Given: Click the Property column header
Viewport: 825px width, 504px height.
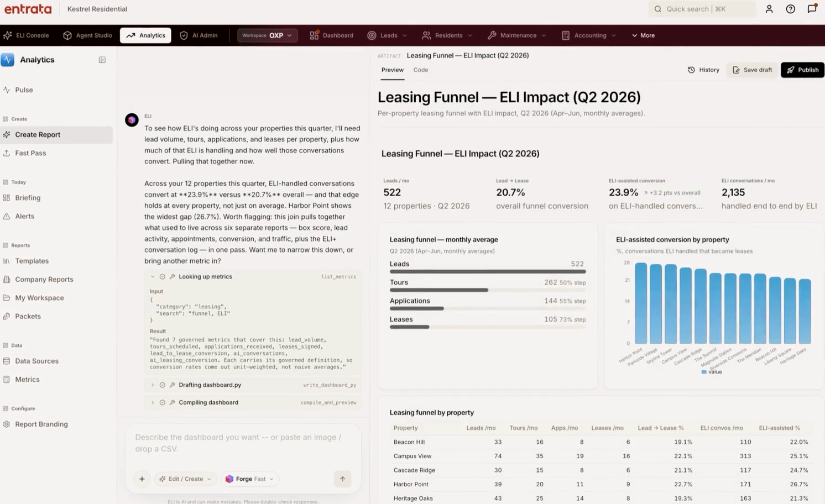Looking at the screenshot, I should pos(405,428).
